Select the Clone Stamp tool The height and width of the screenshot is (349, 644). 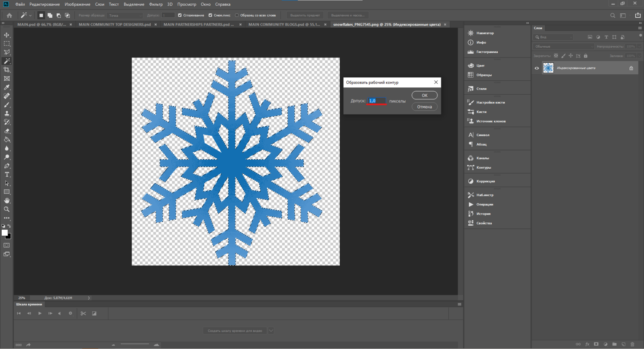[7, 113]
